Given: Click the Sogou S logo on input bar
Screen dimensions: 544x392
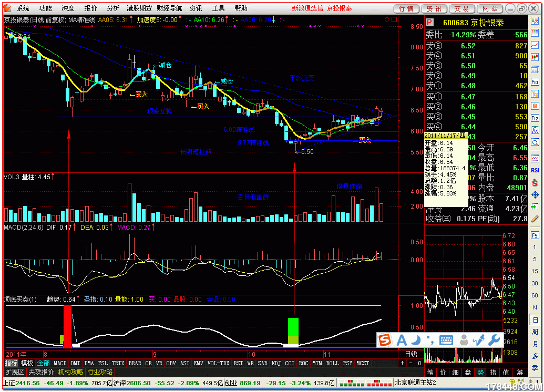Looking at the screenshot, I should [385, 340].
